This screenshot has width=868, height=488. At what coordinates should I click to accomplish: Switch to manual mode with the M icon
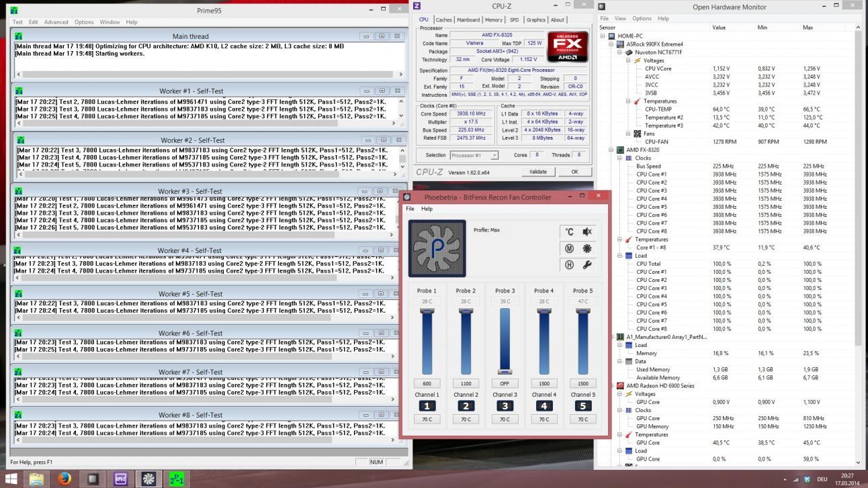point(569,248)
